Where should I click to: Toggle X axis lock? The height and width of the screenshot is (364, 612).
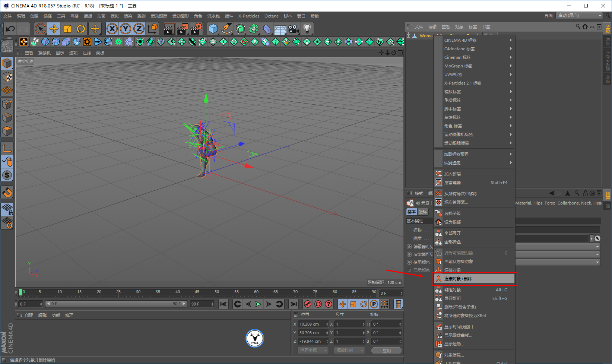pyautogui.click(x=112, y=29)
